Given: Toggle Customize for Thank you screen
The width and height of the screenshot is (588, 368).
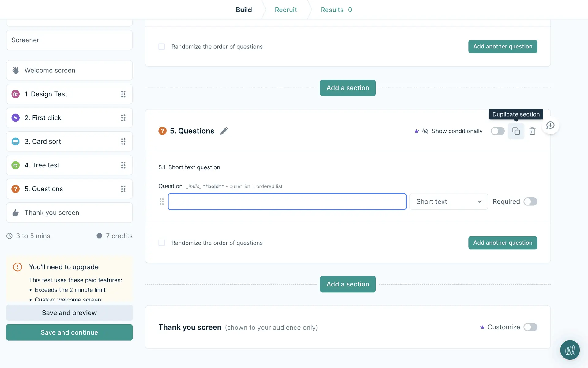Looking at the screenshot, I should point(530,327).
